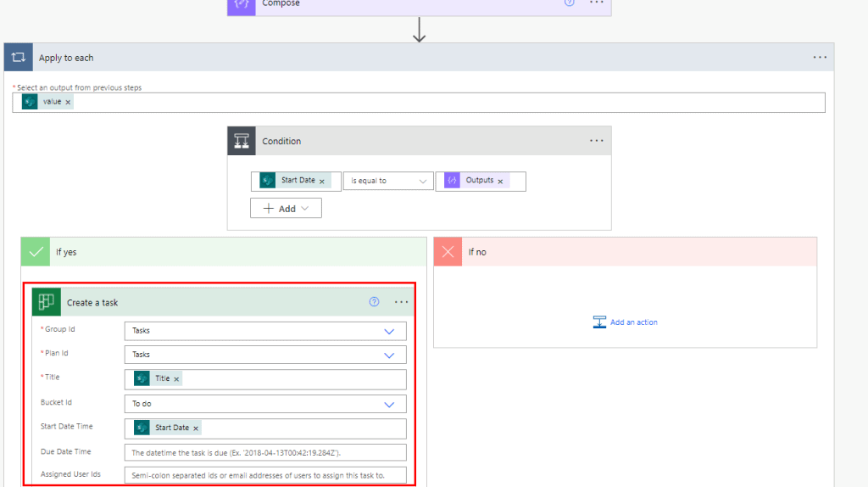Open Create a task ellipsis menu
The image size is (868, 487).
tap(401, 302)
